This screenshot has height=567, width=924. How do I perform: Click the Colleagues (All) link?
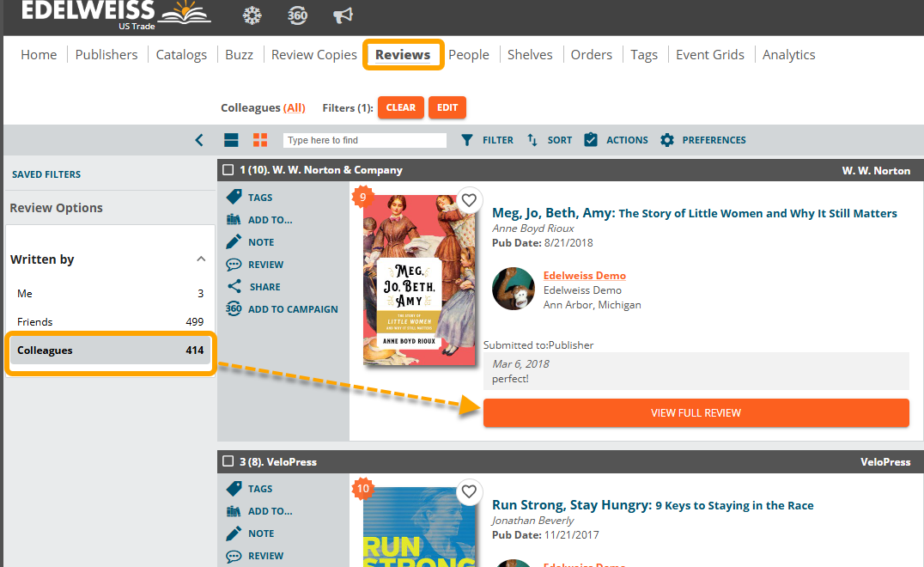[x=294, y=108]
